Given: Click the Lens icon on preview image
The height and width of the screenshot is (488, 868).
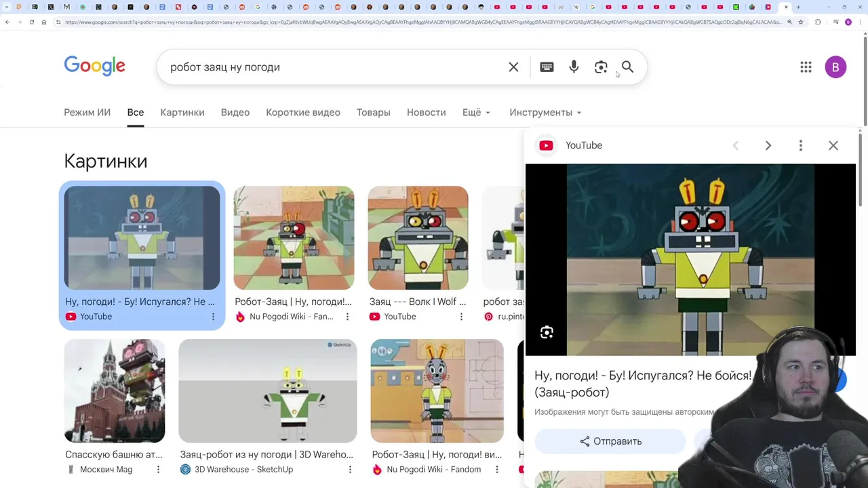Looking at the screenshot, I should click(x=547, y=332).
